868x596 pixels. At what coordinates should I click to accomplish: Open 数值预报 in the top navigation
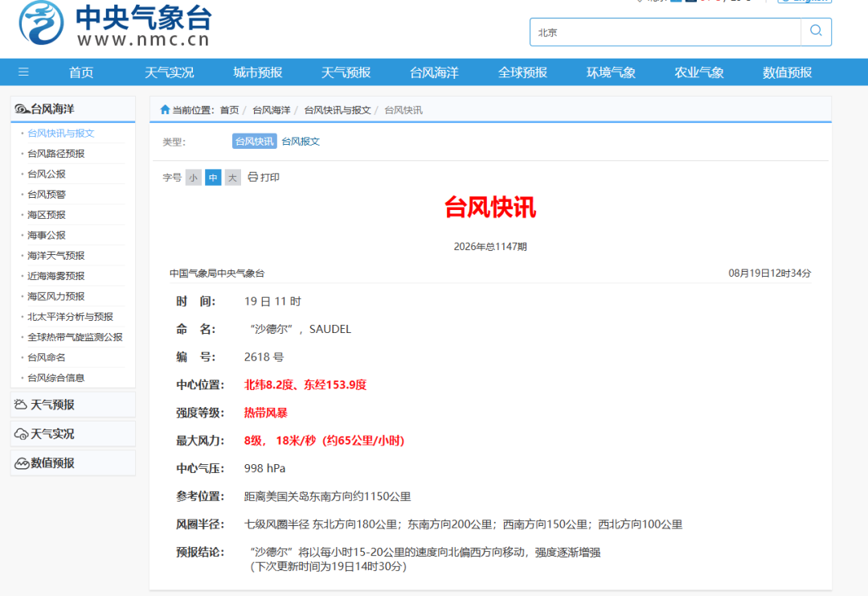point(787,72)
